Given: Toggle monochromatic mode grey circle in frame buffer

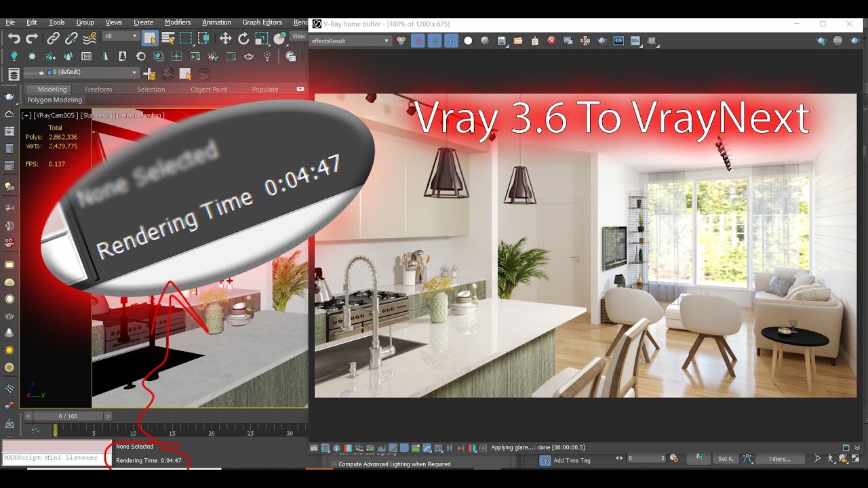Looking at the screenshot, I should point(485,41).
